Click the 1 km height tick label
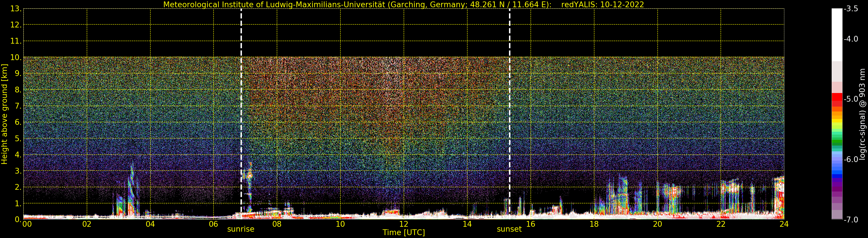Image resolution: width=868 pixels, height=238 pixels. coord(18,203)
